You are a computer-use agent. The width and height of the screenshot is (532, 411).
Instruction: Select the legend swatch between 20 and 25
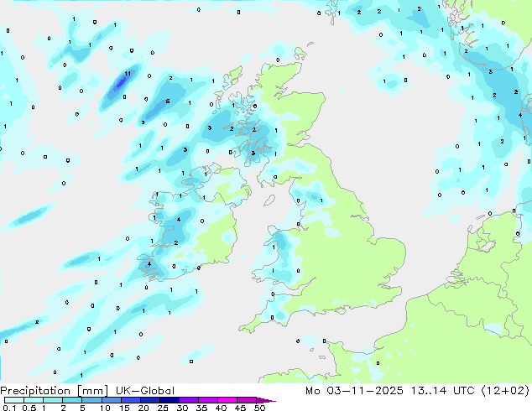(149, 400)
